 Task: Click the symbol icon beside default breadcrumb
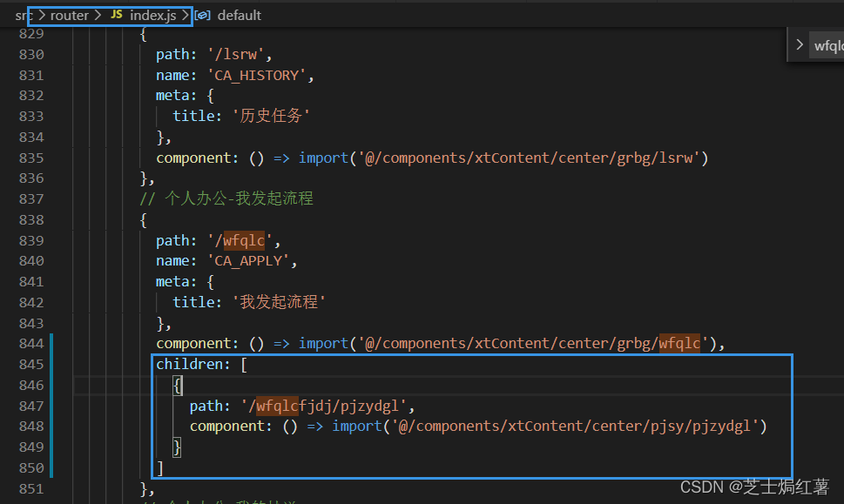(202, 15)
